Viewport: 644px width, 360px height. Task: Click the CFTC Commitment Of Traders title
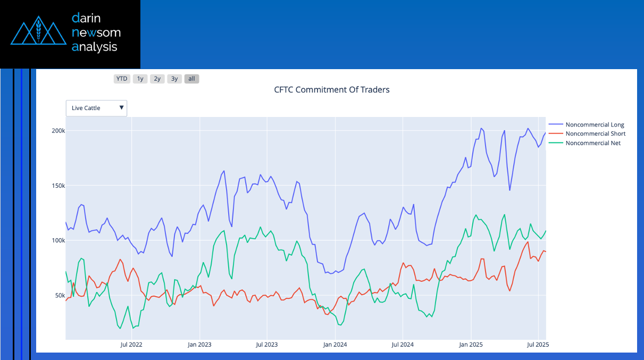pos(331,90)
